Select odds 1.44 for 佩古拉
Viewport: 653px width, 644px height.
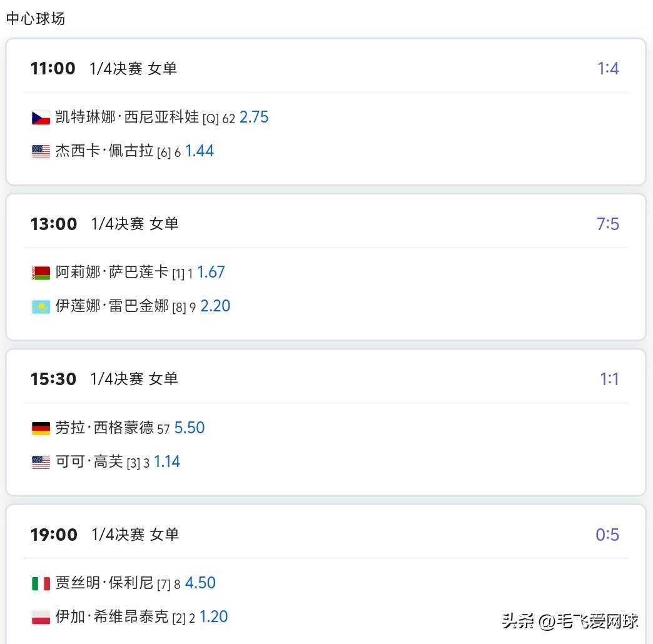[200, 151]
